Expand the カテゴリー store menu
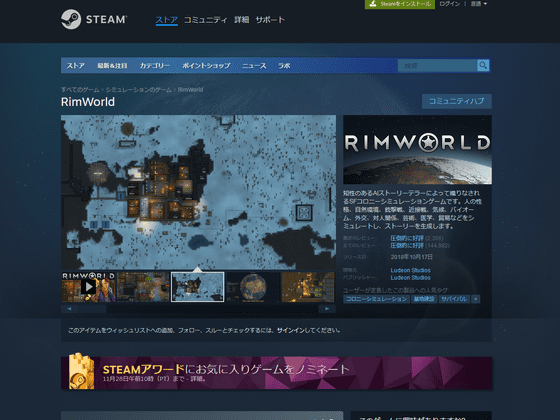560x420 pixels. tap(155, 66)
